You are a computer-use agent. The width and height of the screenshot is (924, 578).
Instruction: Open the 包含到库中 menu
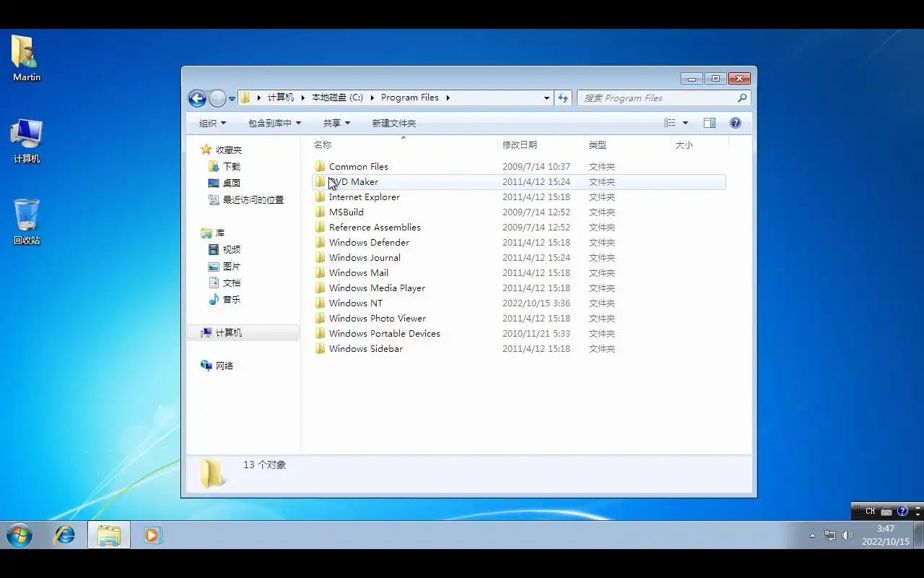point(274,124)
